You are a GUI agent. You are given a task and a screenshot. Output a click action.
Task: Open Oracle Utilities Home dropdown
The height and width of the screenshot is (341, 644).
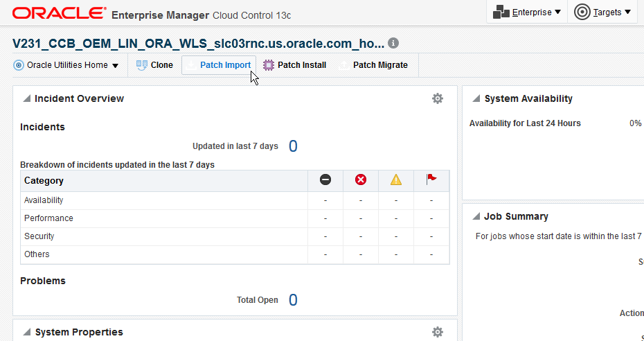coord(66,65)
